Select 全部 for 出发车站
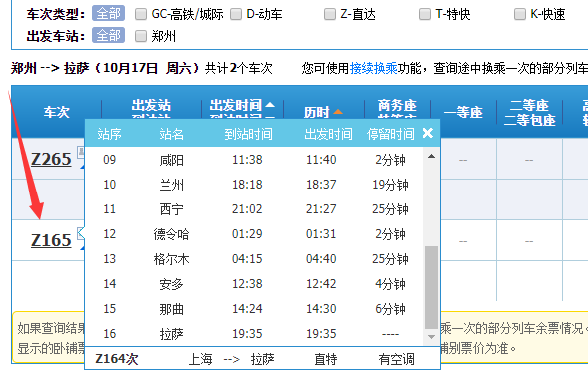588x383 pixels. pyautogui.click(x=108, y=35)
